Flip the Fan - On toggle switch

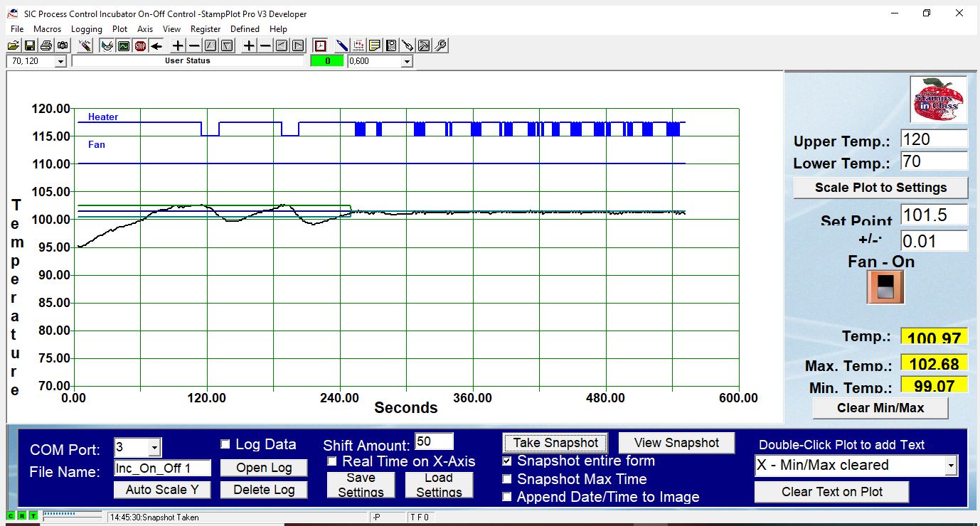tap(885, 287)
